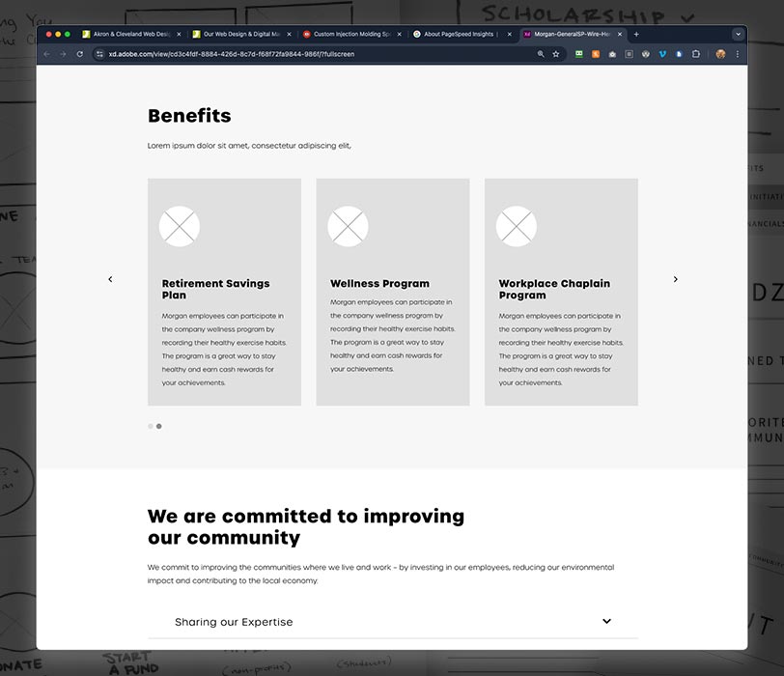Click the Benefits heading
Image resolution: width=784 pixels, height=676 pixels.
(189, 116)
